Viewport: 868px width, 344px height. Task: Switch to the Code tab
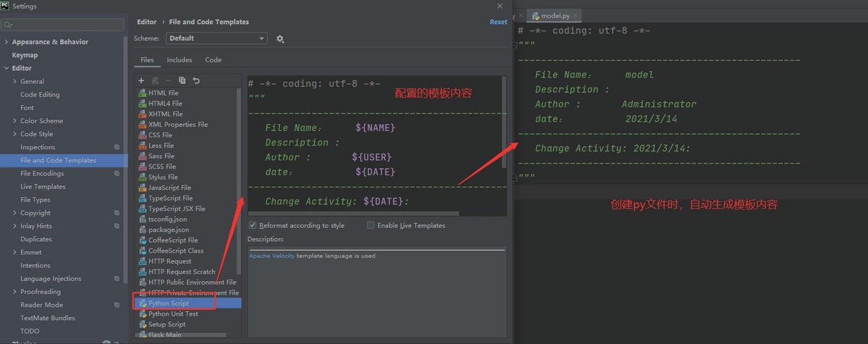(x=213, y=60)
